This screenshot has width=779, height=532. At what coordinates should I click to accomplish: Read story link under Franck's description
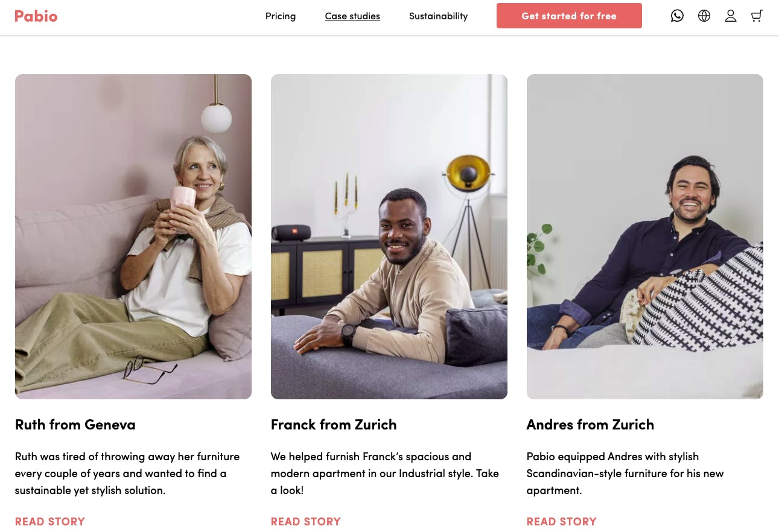click(306, 522)
